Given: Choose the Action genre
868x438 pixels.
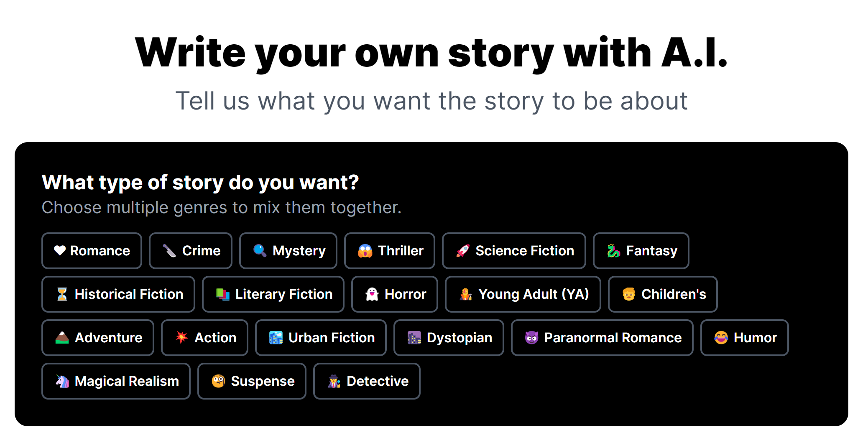Looking at the screenshot, I should (x=204, y=338).
